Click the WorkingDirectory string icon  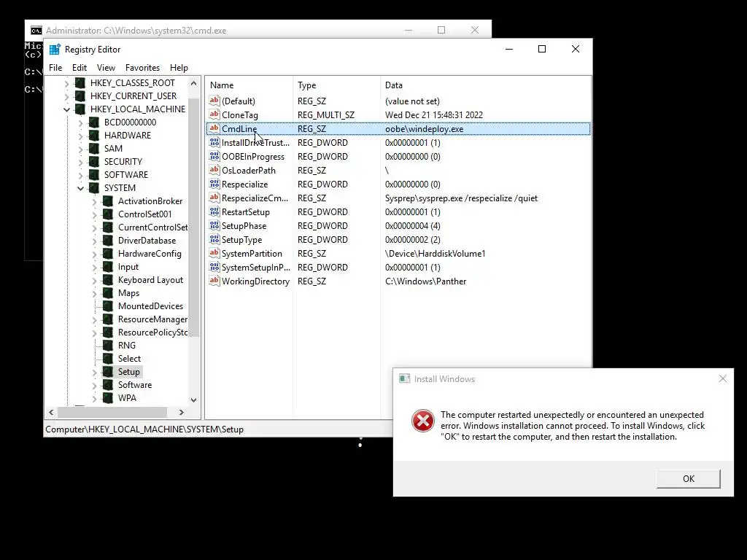(x=214, y=281)
